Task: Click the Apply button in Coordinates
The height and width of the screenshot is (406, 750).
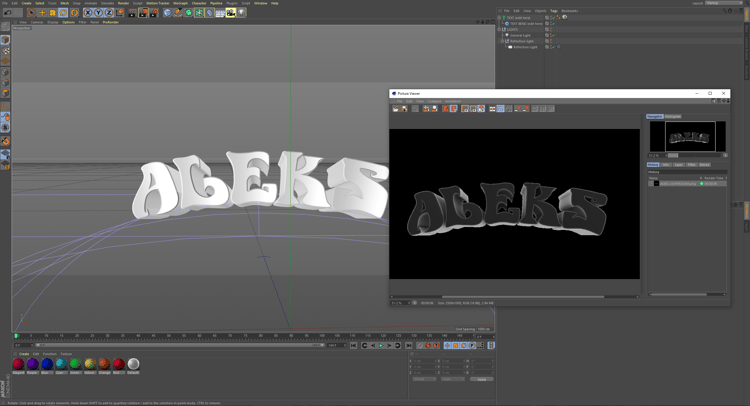Action: click(x=481, y=379)
